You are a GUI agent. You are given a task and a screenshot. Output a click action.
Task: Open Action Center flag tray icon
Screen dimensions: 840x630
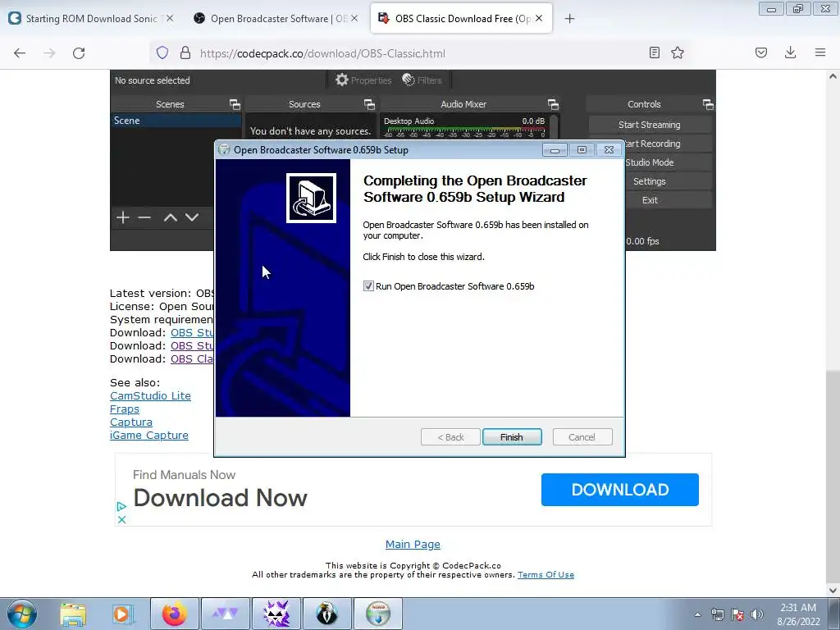[x=737, y=614]
